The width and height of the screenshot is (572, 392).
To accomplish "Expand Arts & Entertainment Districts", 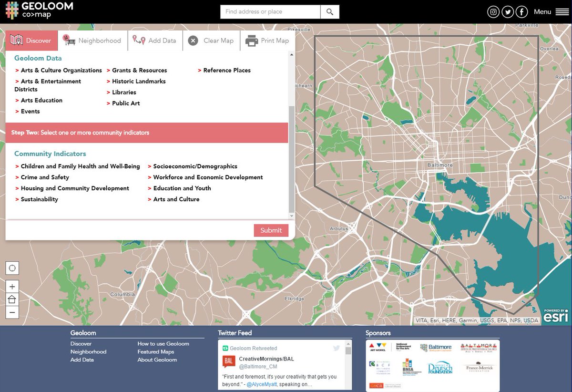I will (x=48, y=85).
